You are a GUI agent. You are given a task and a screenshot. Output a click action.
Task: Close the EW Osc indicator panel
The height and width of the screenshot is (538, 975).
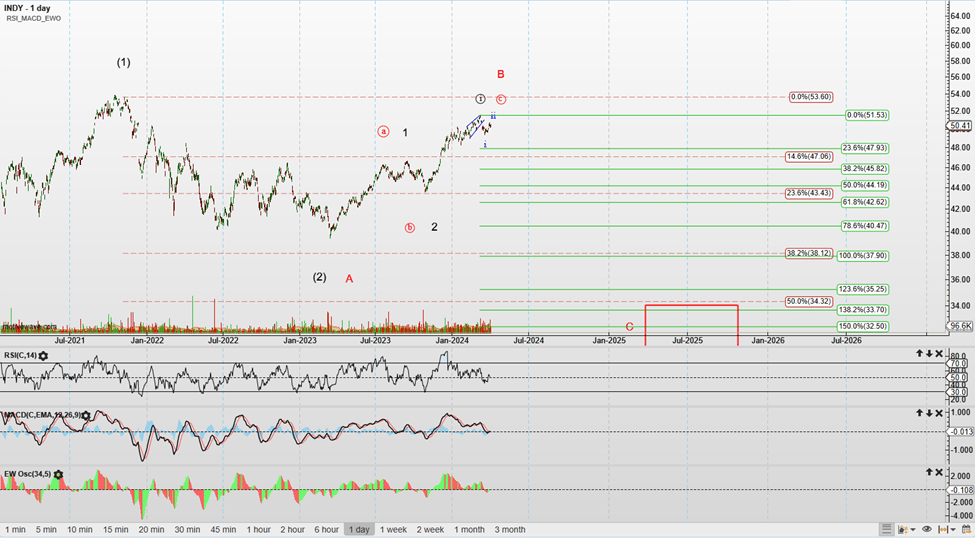coord(939,472)
